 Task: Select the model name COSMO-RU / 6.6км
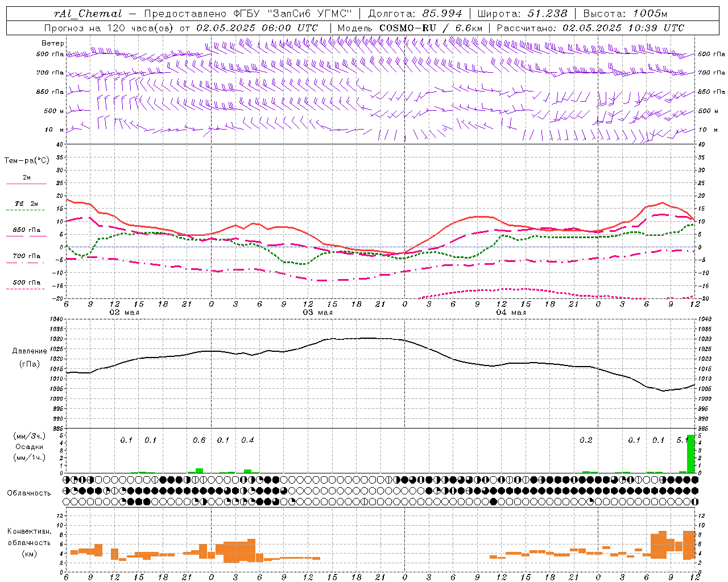pos(431,28)
